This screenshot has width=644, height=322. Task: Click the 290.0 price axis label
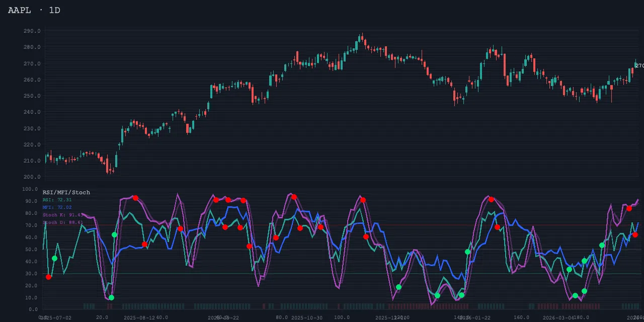click(x=32, y=31)
